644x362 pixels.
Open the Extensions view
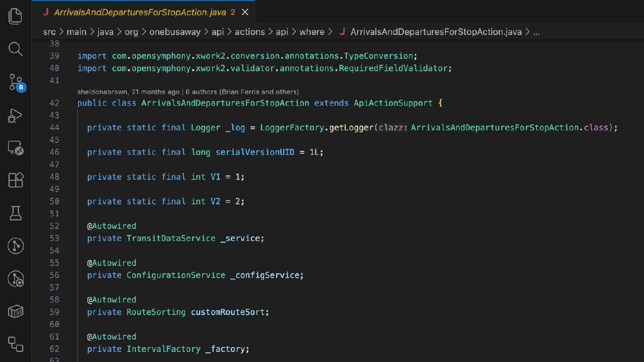15,180
